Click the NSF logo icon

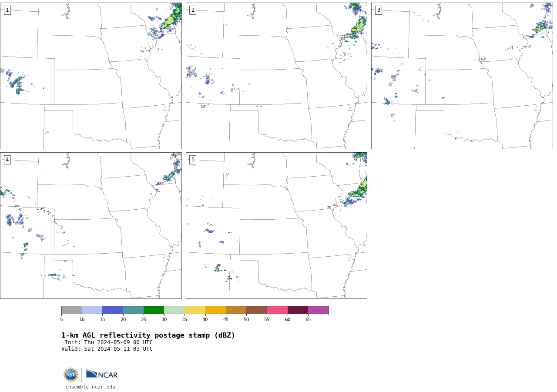click(x=71, y=375)
